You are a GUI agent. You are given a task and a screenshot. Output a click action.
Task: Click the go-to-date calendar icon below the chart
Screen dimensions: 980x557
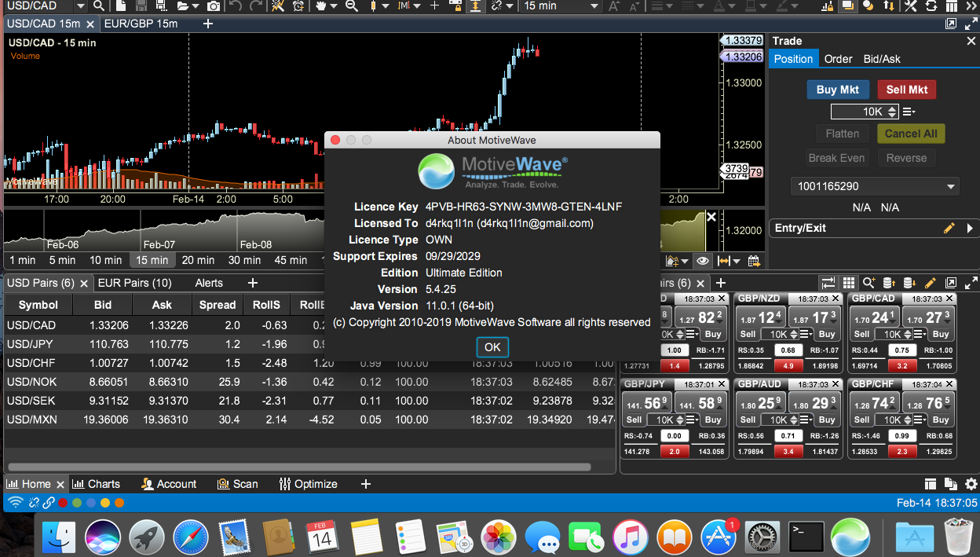(x=754, y=261)
